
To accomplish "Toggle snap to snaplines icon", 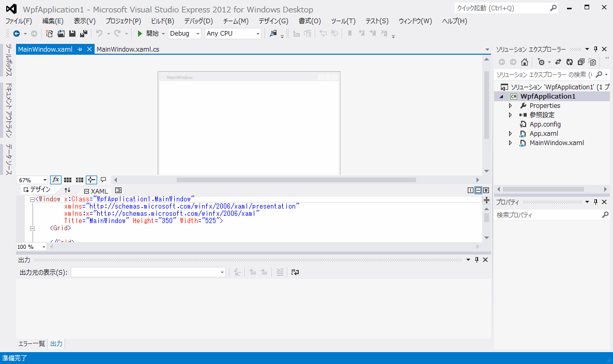I will 91,180.
